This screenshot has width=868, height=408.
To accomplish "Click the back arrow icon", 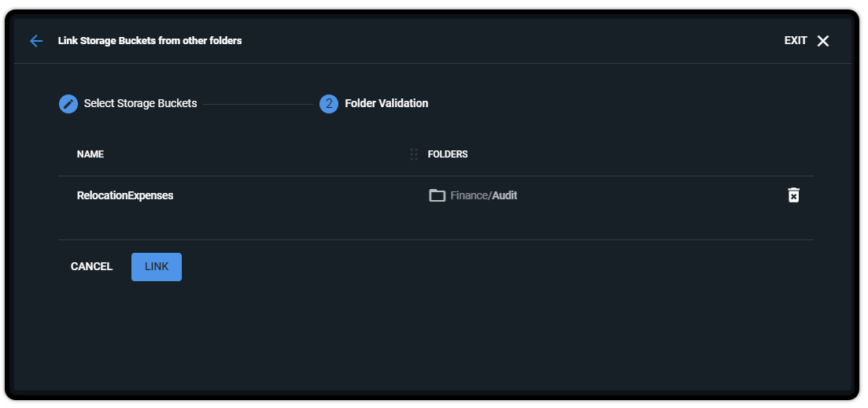I will [36, 41].
